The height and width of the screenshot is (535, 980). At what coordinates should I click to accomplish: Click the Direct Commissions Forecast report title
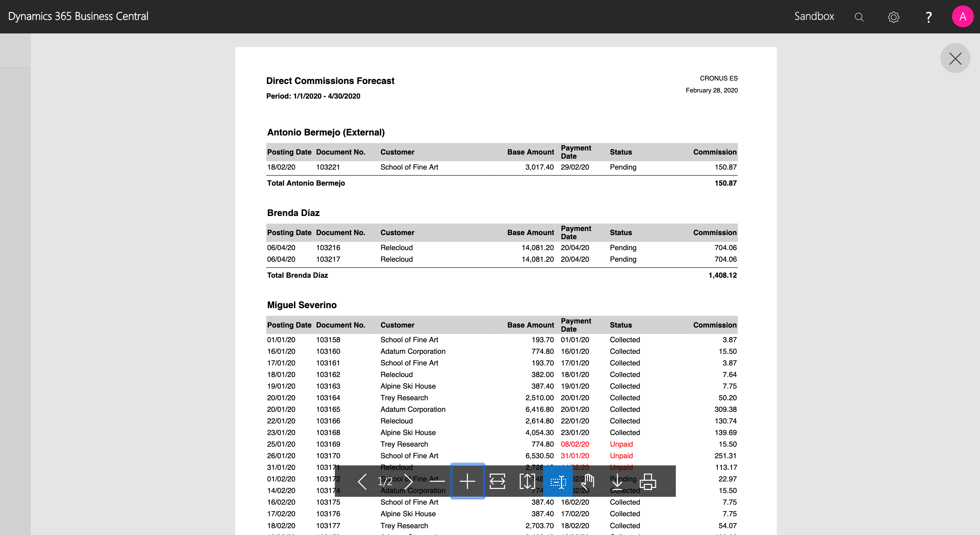click(330, 80)
